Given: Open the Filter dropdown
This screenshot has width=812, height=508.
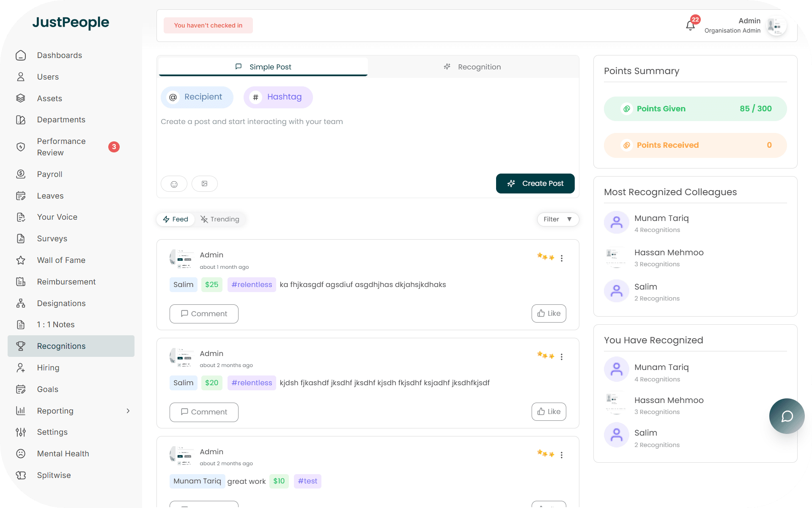Looking at the screenshot, I should click(558, 219).
